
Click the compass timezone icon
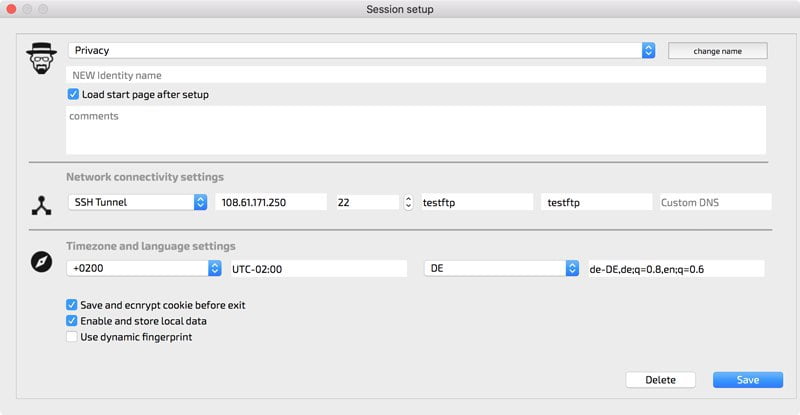pyautogui.click(x=41, y=262)
